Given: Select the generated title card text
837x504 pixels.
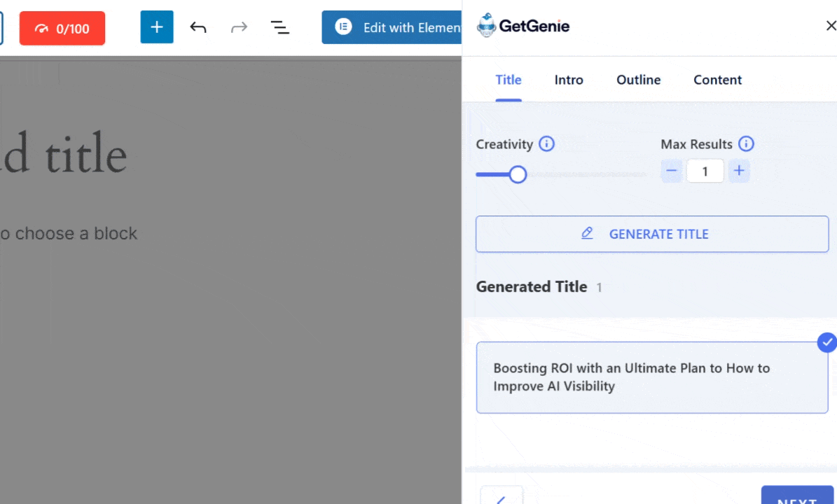Looking at the screenshot, I should (x=631, y=377).
